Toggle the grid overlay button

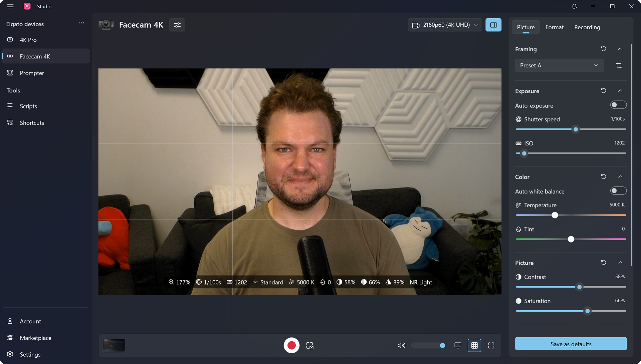click(x=474, y=345)
